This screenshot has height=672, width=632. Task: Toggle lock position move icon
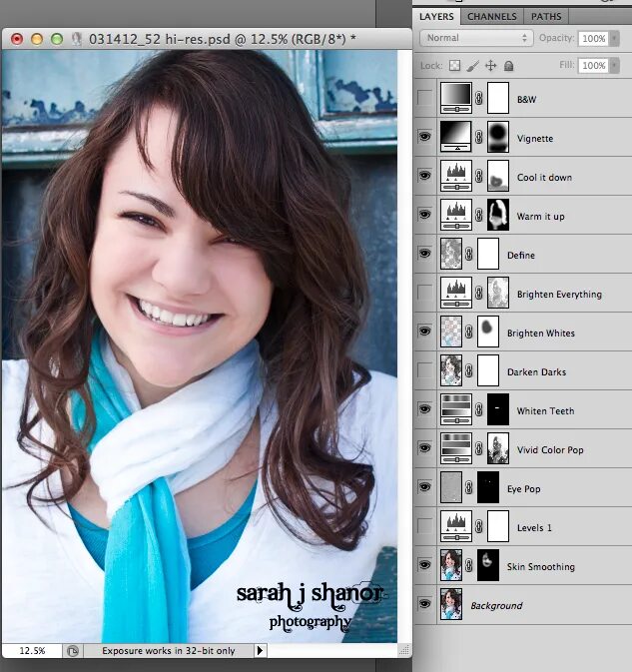pyautogui.click(x=490, y=66)
